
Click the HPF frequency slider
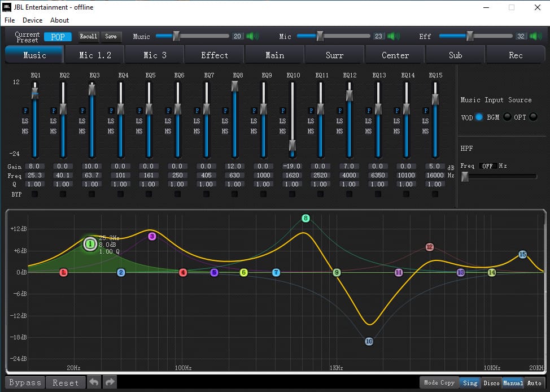coord(499,177)
